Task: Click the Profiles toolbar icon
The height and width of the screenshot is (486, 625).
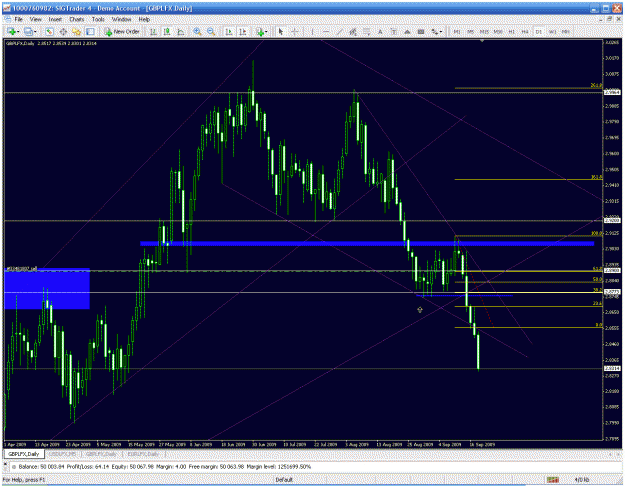Action: [x=28, y=31]
